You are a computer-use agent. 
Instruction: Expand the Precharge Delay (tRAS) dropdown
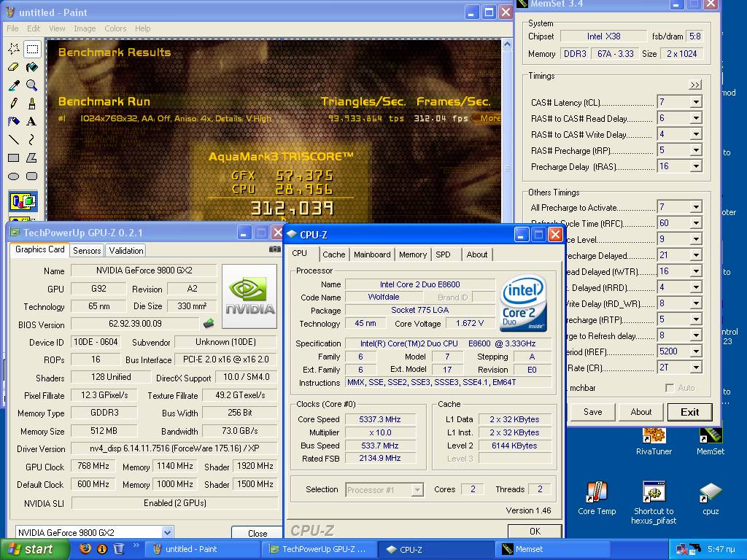(x=696, y=167)
